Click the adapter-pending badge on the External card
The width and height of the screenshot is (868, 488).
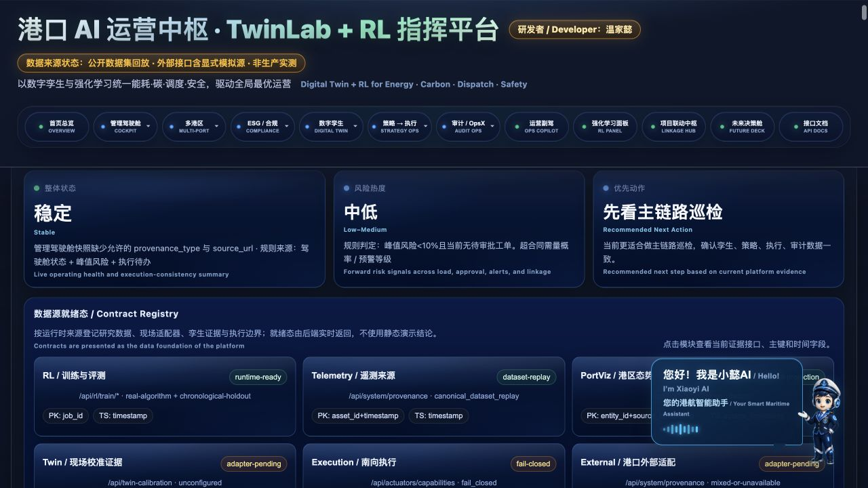791,464
